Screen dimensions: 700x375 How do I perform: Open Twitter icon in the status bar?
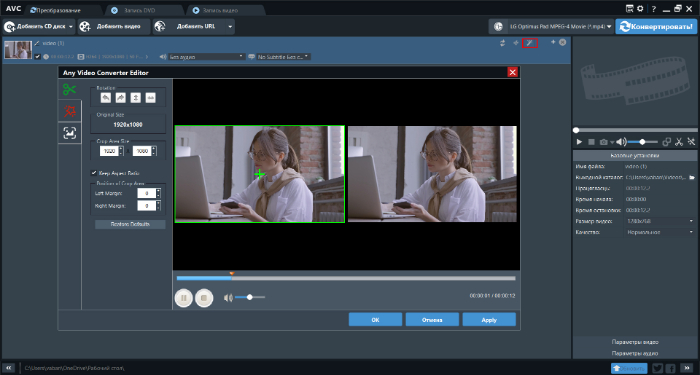[657, 368]
